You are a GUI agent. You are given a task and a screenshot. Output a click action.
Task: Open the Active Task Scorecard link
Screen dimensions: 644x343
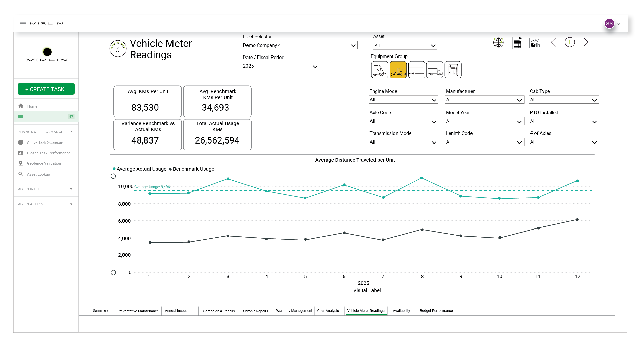click(45, 142)
